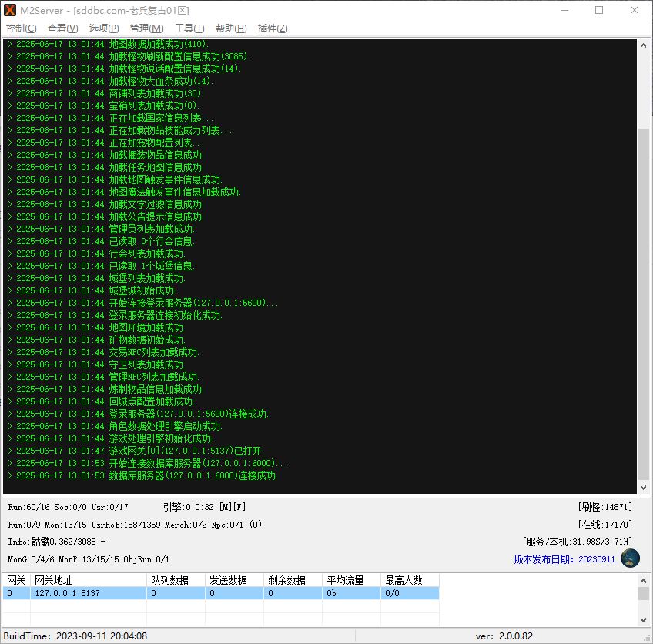
Task: Click log line 地图数据加载成功(410)
Action: 109,44
